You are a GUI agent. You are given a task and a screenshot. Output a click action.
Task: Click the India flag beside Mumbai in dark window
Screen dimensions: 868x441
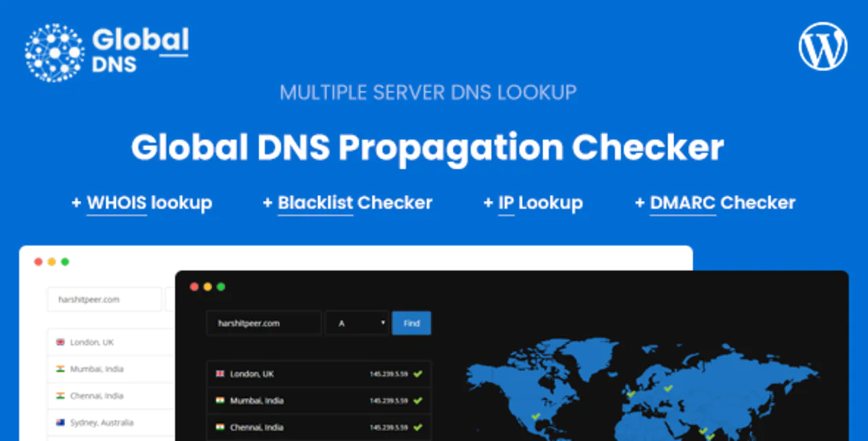pos(220,400)
